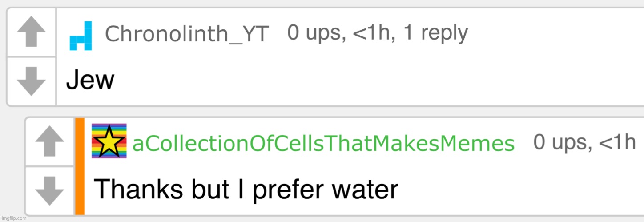Select the top comment's body text
This screenshot has height=222, width=644.
point(90,81)
